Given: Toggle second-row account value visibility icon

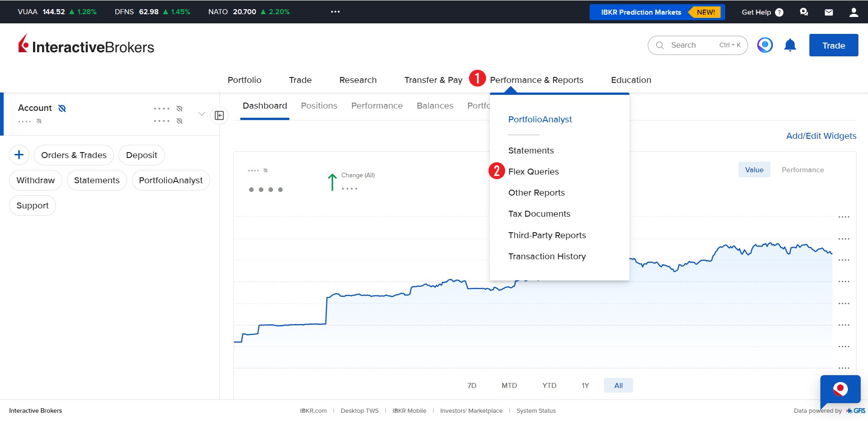Looking at the screenshot, I should point(179,121).
